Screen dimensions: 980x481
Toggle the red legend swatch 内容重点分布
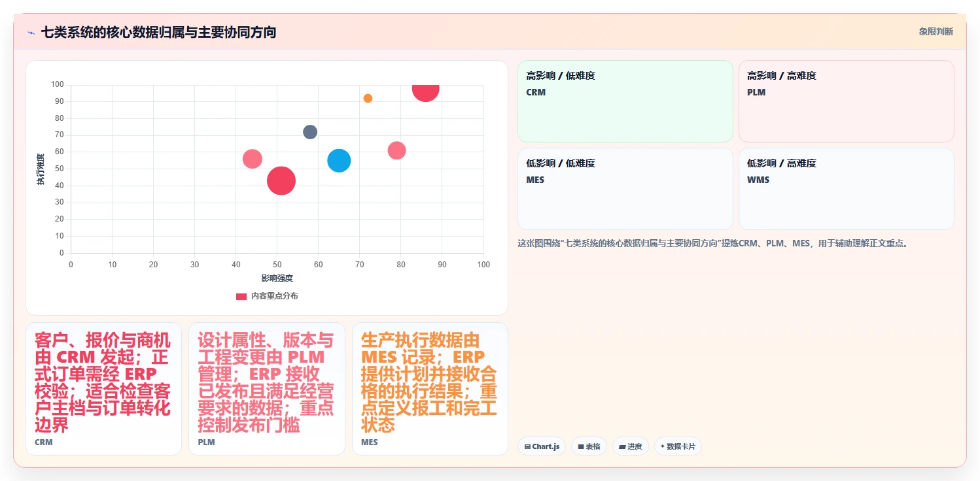[241, 296]
